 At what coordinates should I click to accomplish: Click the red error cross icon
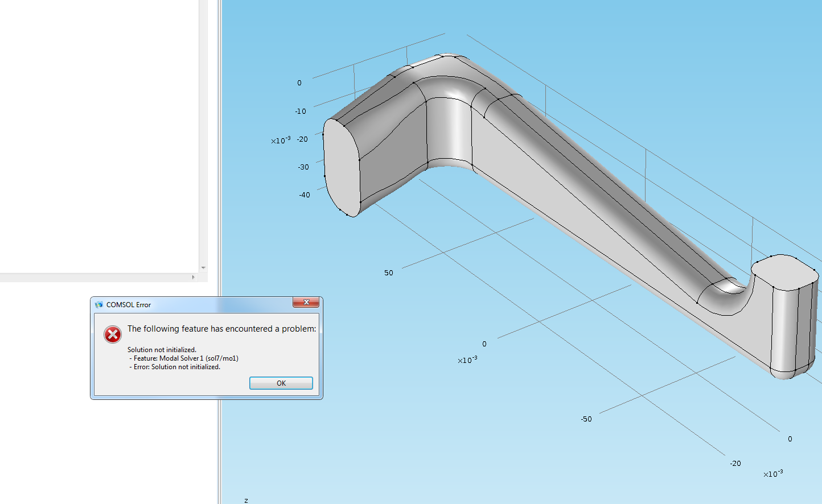(113, 334)
